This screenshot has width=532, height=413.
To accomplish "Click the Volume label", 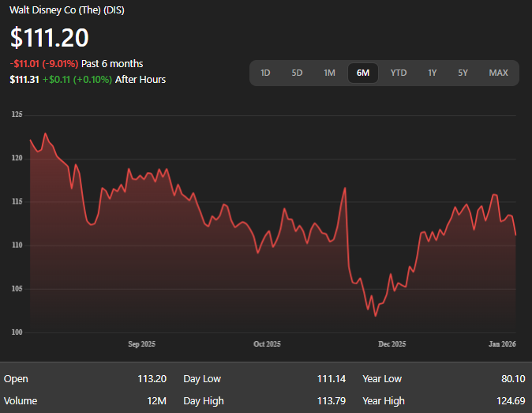I will click(21, 401).
